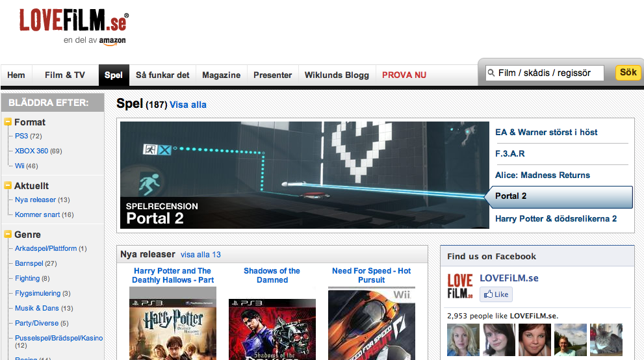Open the Film & TV menu item
The height and width of the screenshot is (360, 644).
[65, 75]
